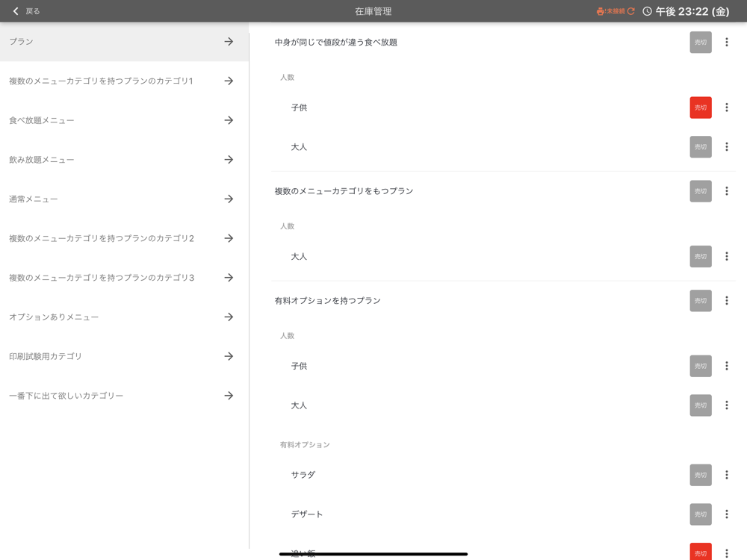Toggle red sold-out button for first 子供
Screen dimensions: 747x560
[x=700, y=108]
